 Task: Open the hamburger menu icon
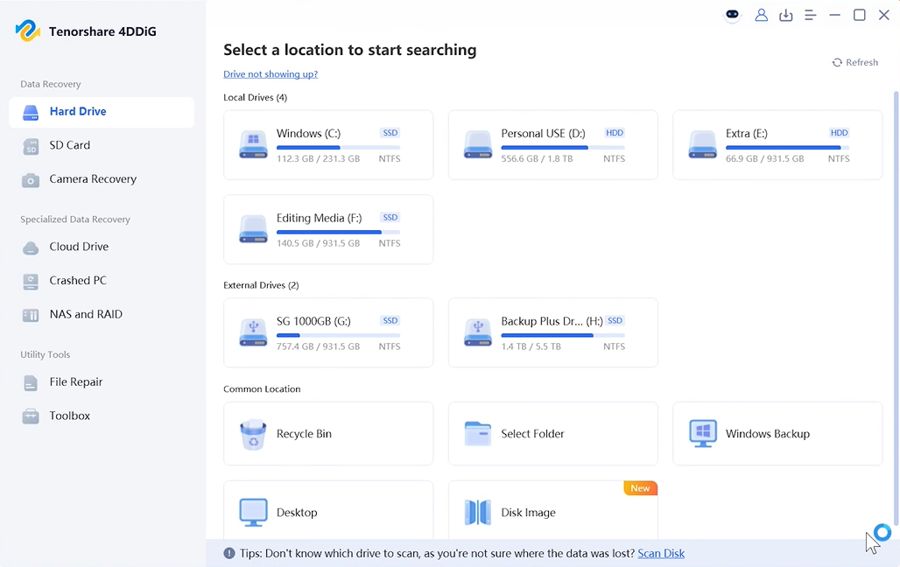[x=810, y=15]
